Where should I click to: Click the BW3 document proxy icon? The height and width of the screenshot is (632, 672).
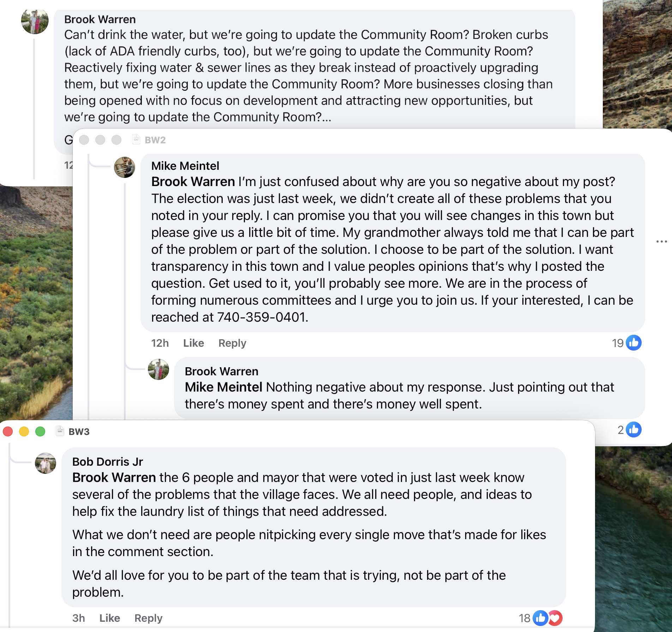[60, 431]
